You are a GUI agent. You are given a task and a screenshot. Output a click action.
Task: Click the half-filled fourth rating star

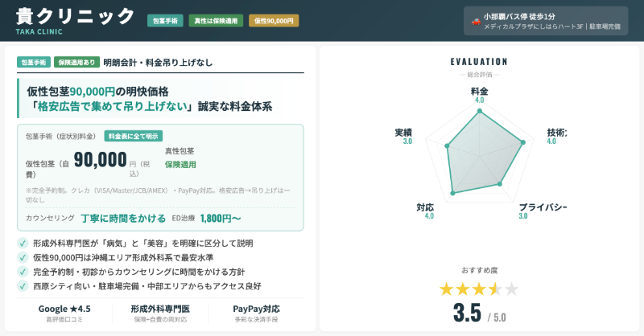(495, 289)
